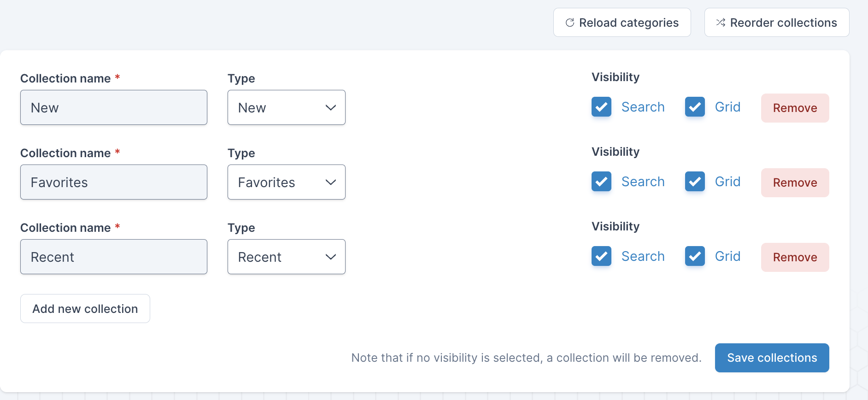Remove the Recent collection
The image size is (868, 400).
(x=795, y=257)
